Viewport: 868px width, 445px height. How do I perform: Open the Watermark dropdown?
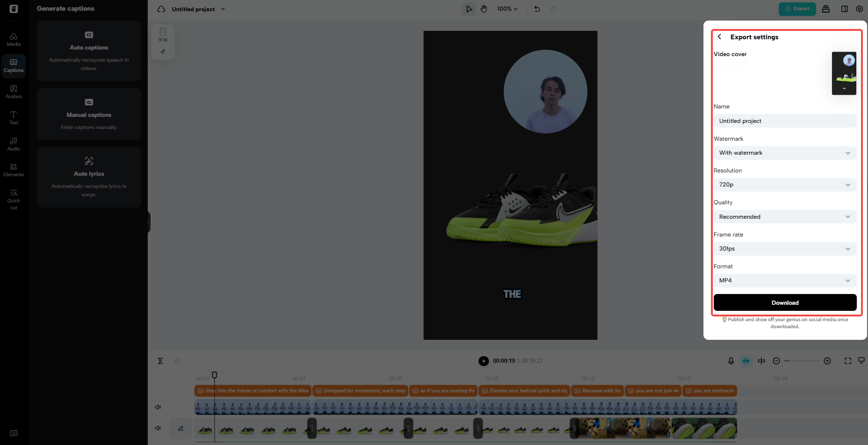click(785, 153)
